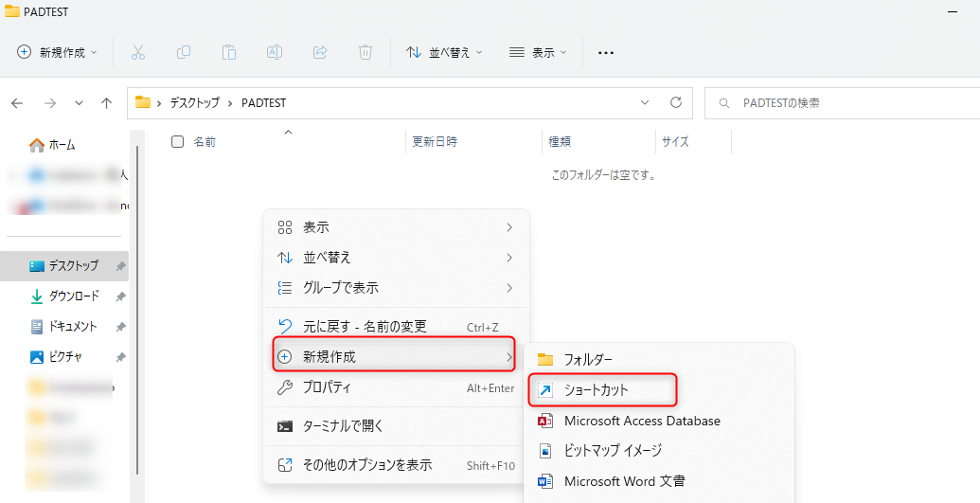
Task: Expand the 表示 context submenu arrow
Action: 509,227
